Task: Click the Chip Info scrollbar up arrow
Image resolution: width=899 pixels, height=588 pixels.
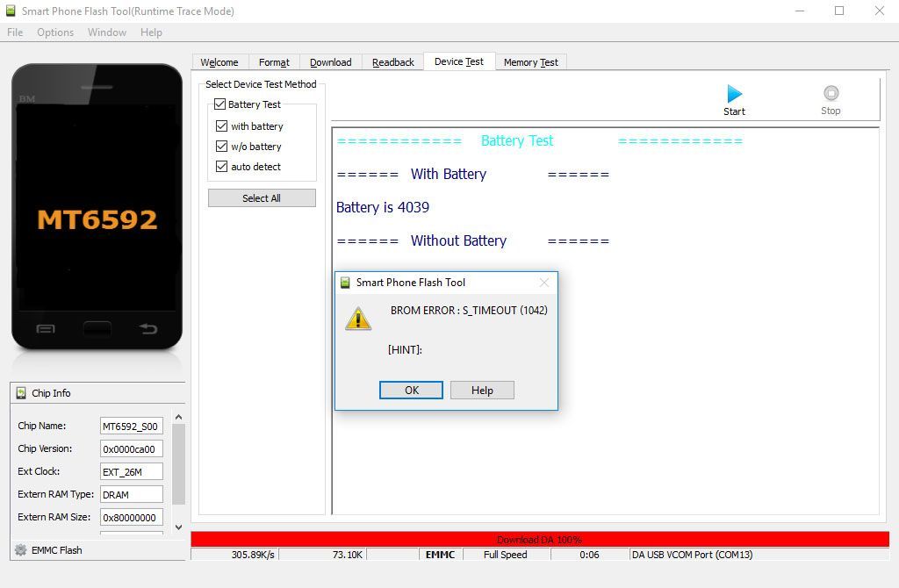Action: (178, 417)
